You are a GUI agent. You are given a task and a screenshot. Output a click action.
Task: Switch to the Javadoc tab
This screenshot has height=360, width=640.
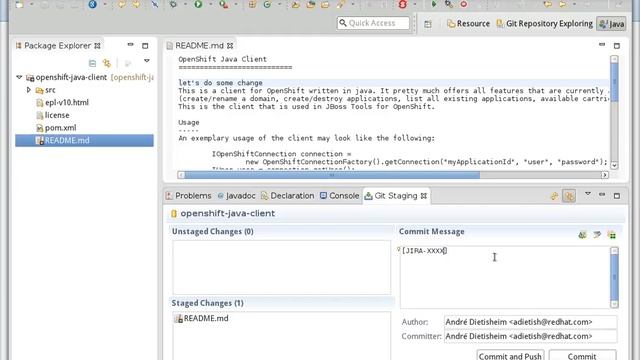tap(236, 196)
